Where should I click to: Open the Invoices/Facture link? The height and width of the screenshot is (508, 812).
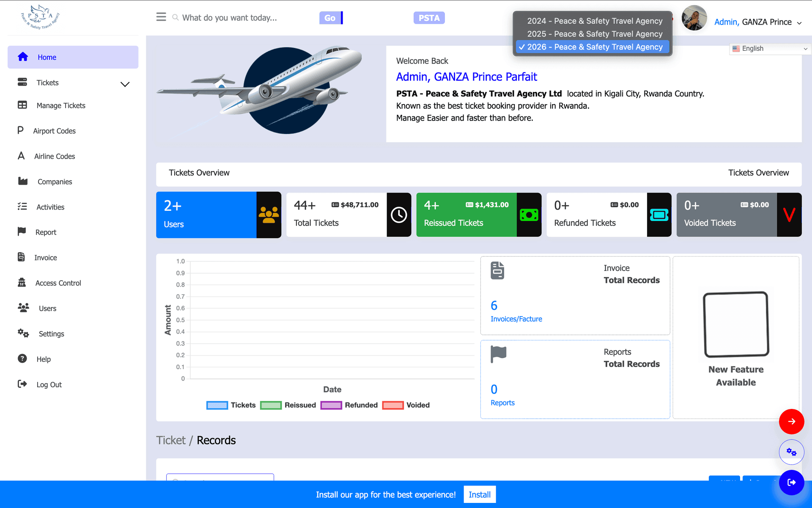pos(516,319)
